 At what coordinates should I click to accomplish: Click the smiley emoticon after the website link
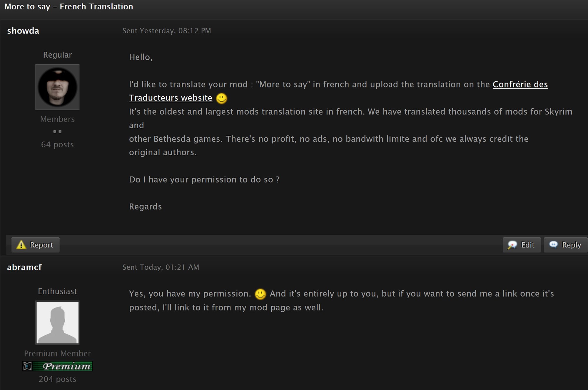[x=222, y=98]
